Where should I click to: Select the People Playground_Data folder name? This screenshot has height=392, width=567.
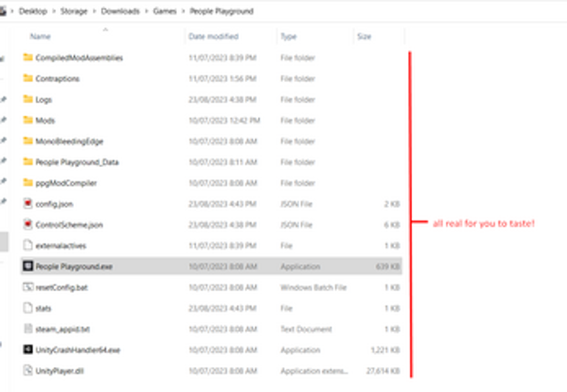[x=77, y=162]
